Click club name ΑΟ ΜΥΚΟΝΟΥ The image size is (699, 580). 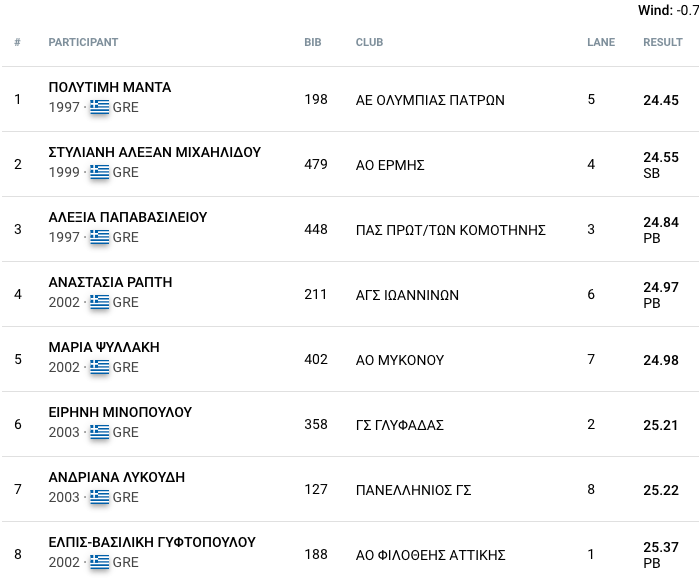[400, 360]
